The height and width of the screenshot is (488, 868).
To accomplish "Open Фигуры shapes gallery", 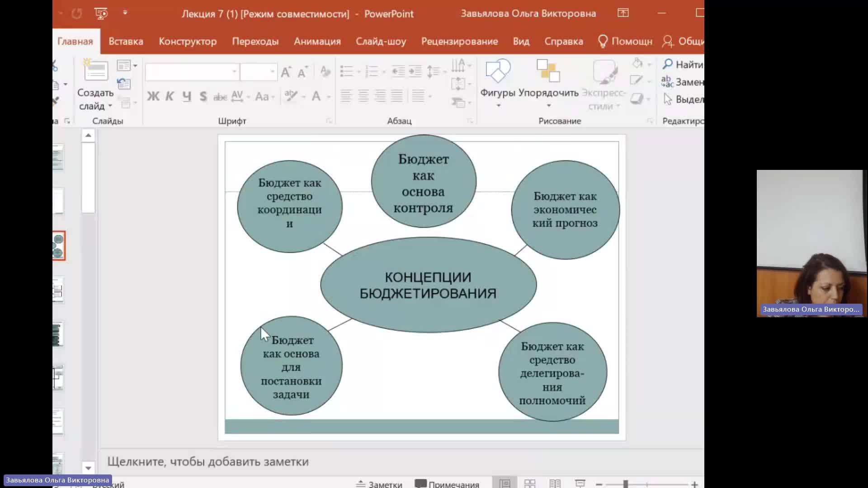I will tap(498, 83).
